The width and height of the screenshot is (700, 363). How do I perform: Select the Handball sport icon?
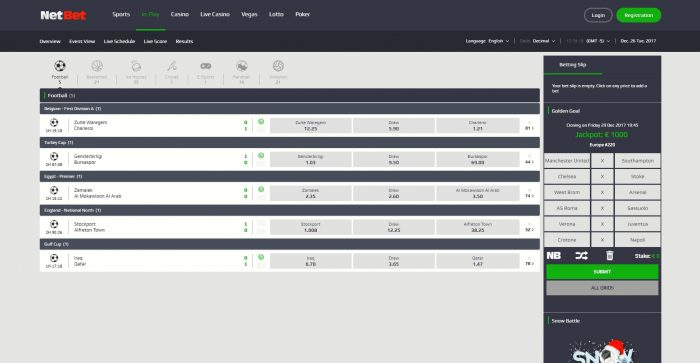pos(242,66)
